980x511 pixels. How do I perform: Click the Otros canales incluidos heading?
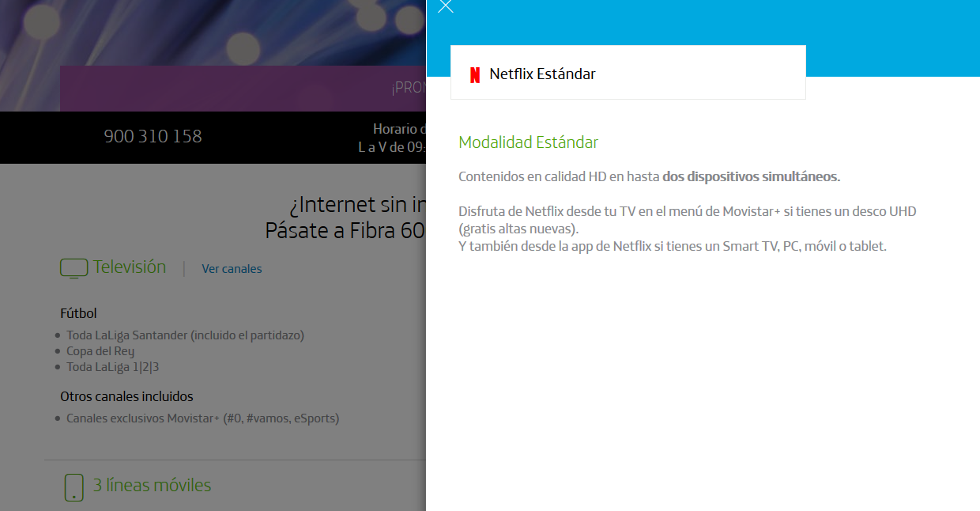pos(126,396)
